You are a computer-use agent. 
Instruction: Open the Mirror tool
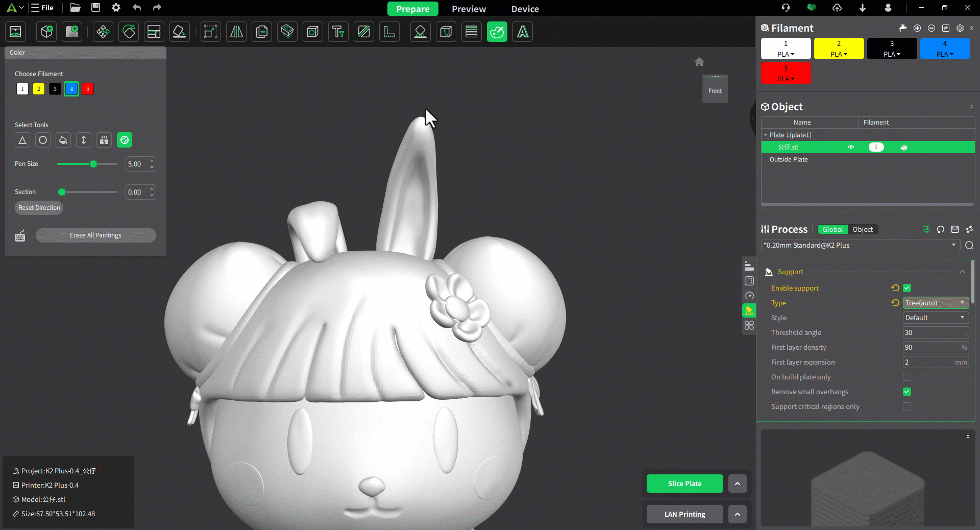[236, 32]
